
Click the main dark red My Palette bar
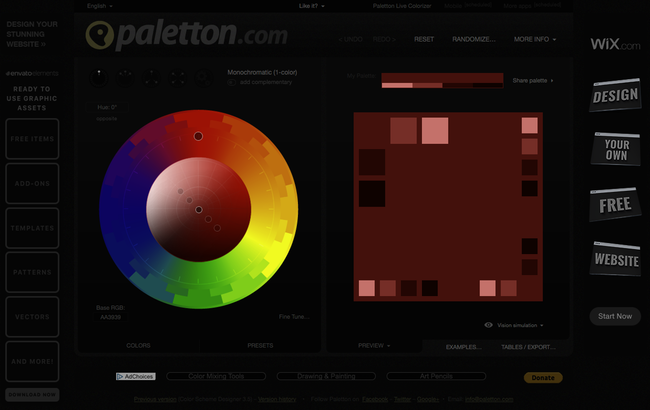(442, 78)
